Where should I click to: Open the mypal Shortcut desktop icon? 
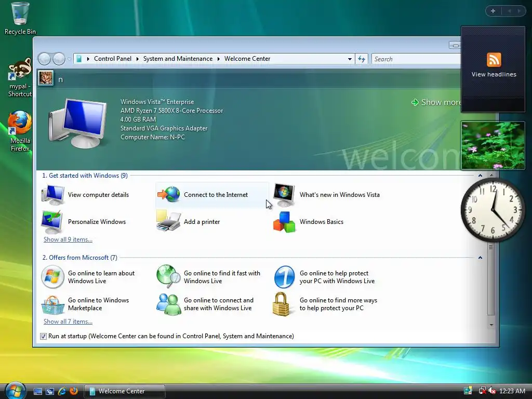[x=20, y=77]
